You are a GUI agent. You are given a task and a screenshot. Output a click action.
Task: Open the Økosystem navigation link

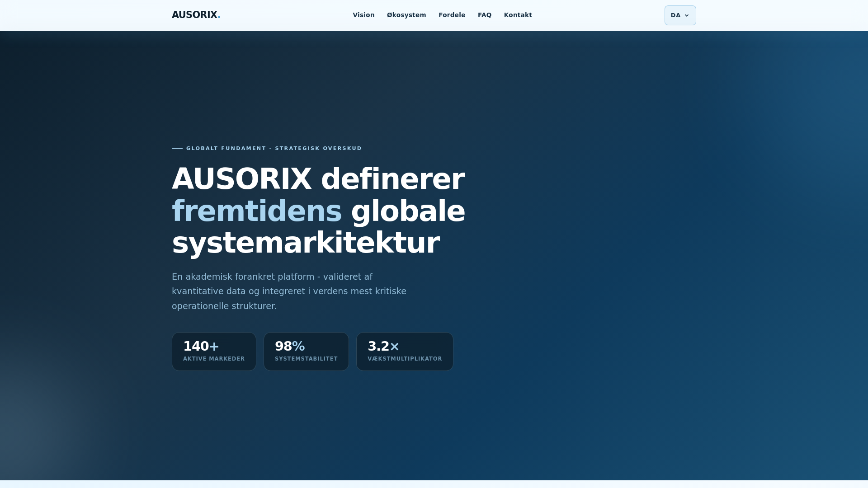[x=406, y=15]
